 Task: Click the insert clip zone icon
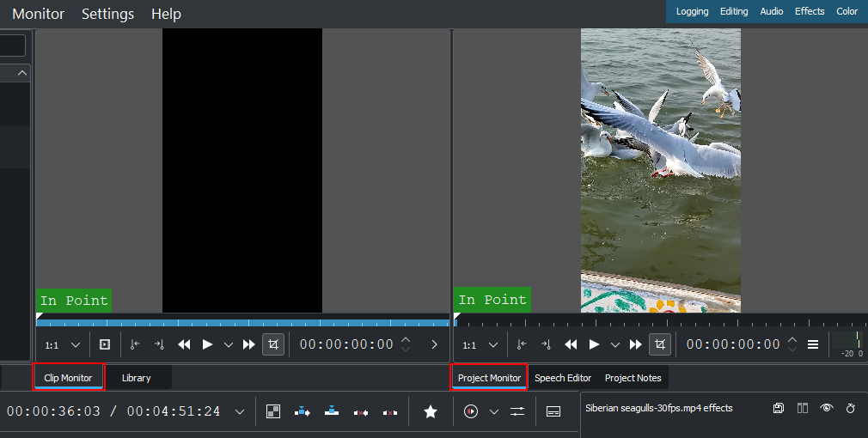302,411
